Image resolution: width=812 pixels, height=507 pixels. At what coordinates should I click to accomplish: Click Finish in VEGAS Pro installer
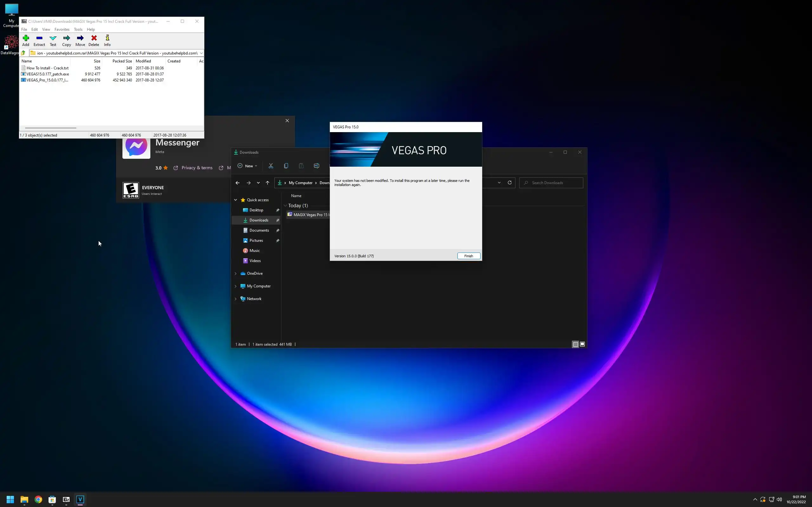click(468, 256)
